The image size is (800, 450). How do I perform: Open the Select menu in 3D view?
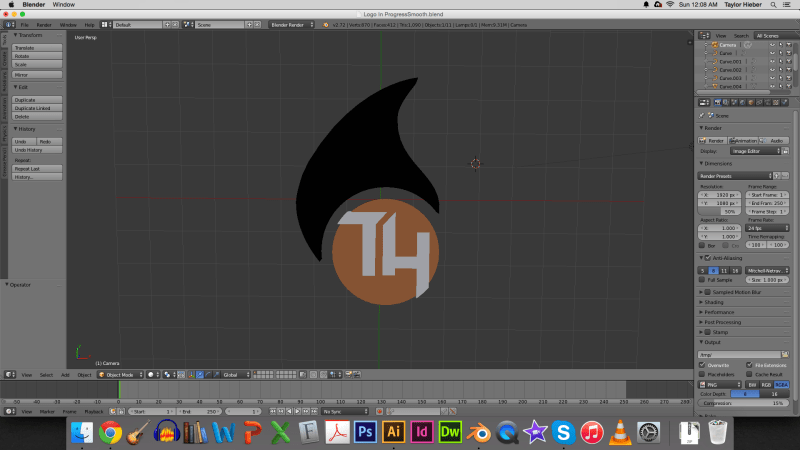point(46,375)
